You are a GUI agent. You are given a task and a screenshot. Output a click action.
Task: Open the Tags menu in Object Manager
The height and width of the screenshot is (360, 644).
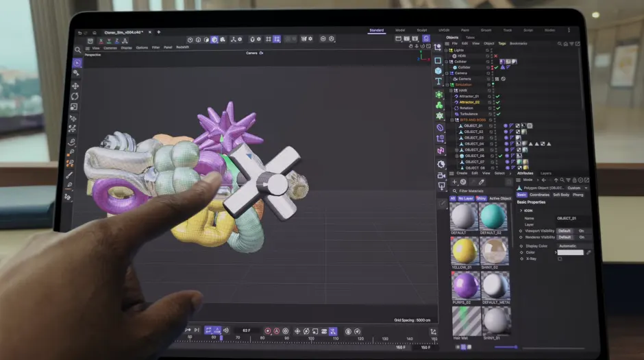click(x=502, y=44)
